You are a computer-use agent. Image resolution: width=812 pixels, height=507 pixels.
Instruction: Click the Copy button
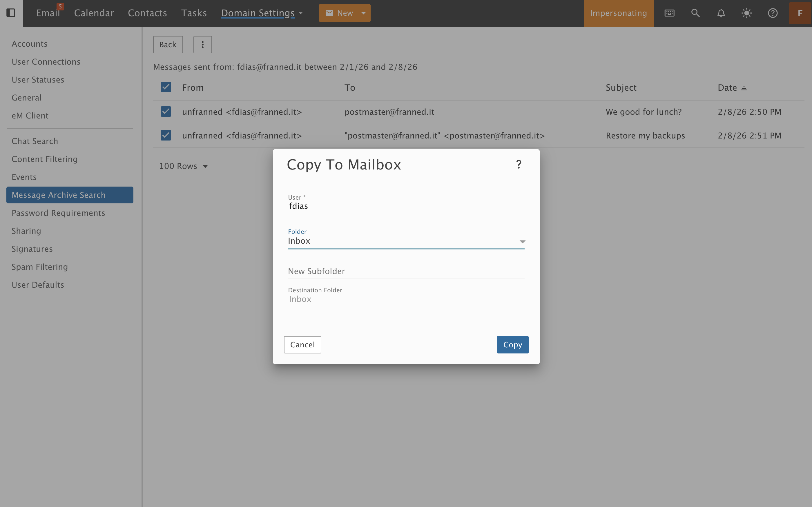pos(512,344)
